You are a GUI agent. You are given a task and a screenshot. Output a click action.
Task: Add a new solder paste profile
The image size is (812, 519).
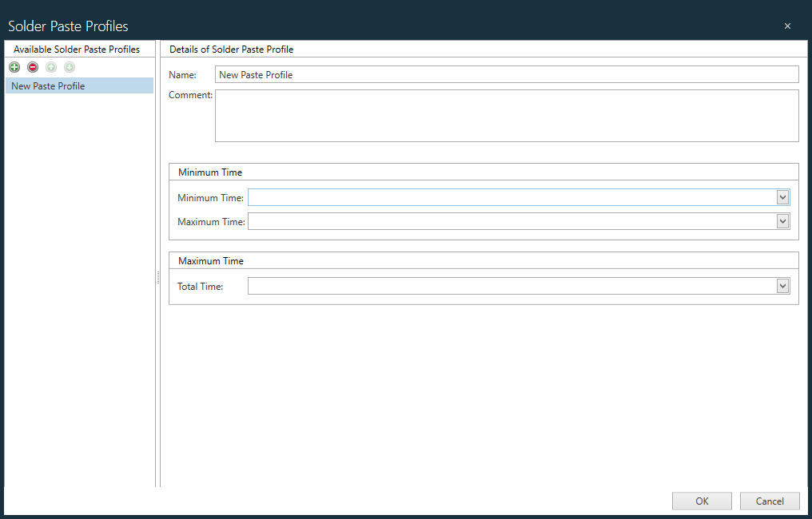[x=14, y=67]
